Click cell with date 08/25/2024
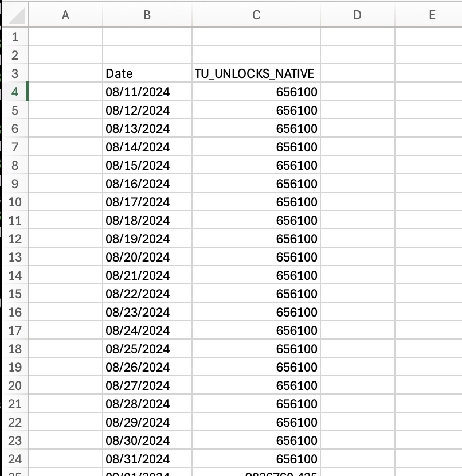 click(x=147, y=349)
